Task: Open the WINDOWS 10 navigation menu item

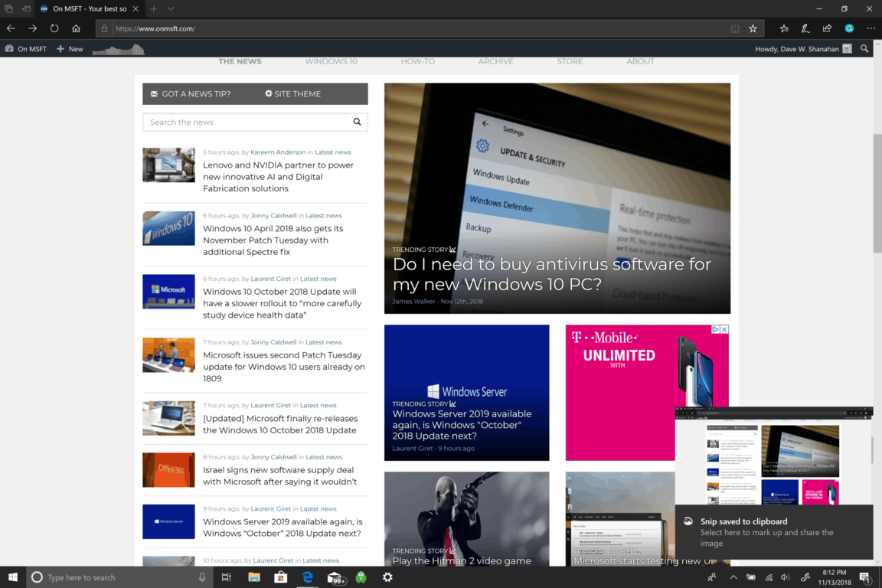Action: tap(331, 61)
